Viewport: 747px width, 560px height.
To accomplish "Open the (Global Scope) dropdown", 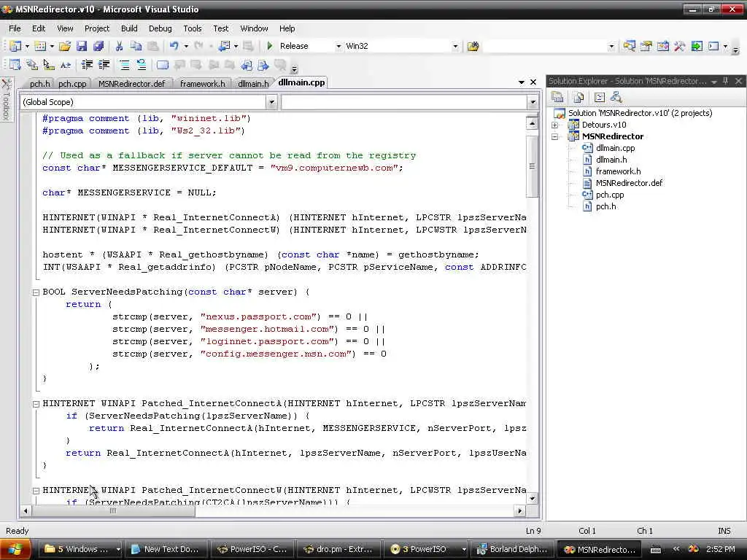I will point(271,102).
